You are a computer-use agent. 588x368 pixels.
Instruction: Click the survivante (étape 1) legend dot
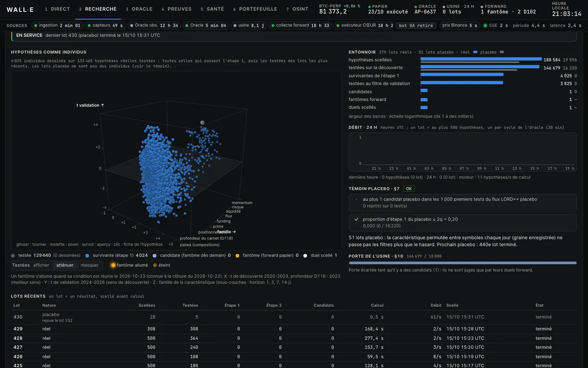(87, 255)
